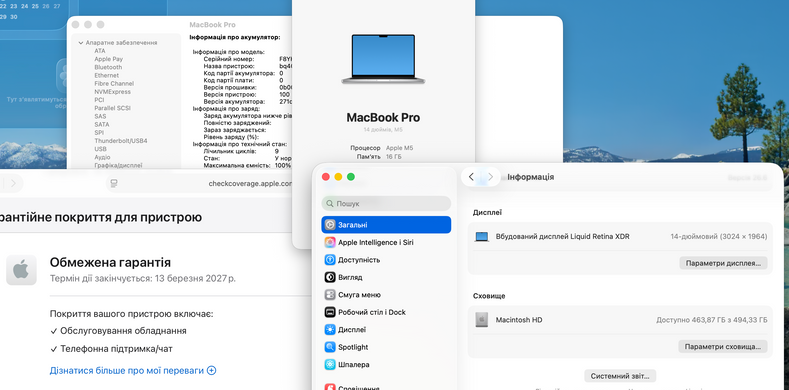Click Safari forward navigation arrow

[13, 183]
